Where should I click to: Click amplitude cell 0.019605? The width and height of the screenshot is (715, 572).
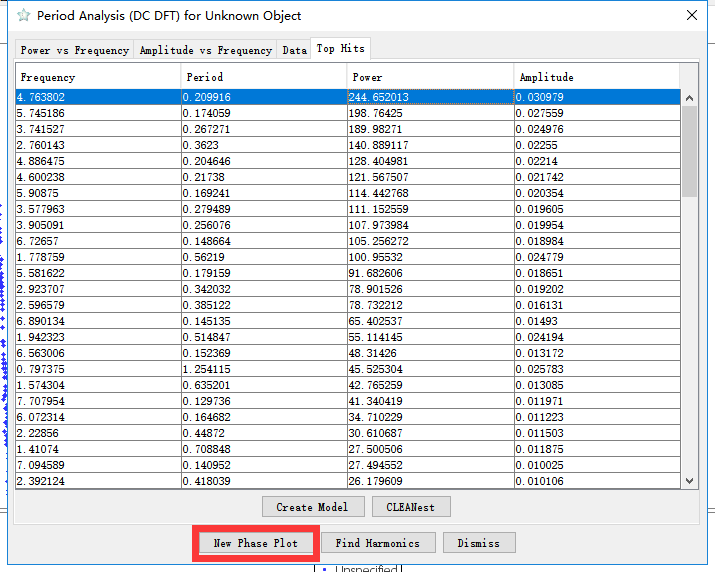tap(597, 209)
